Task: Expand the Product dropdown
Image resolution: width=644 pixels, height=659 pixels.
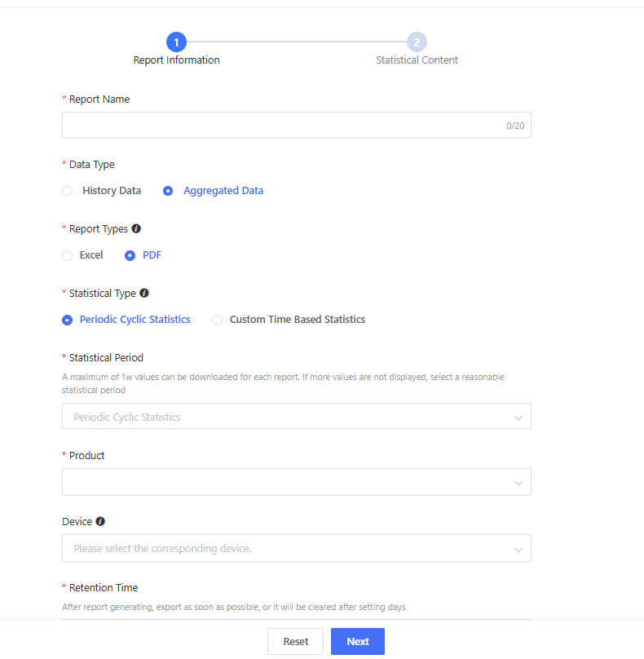Action: (285, 482)
